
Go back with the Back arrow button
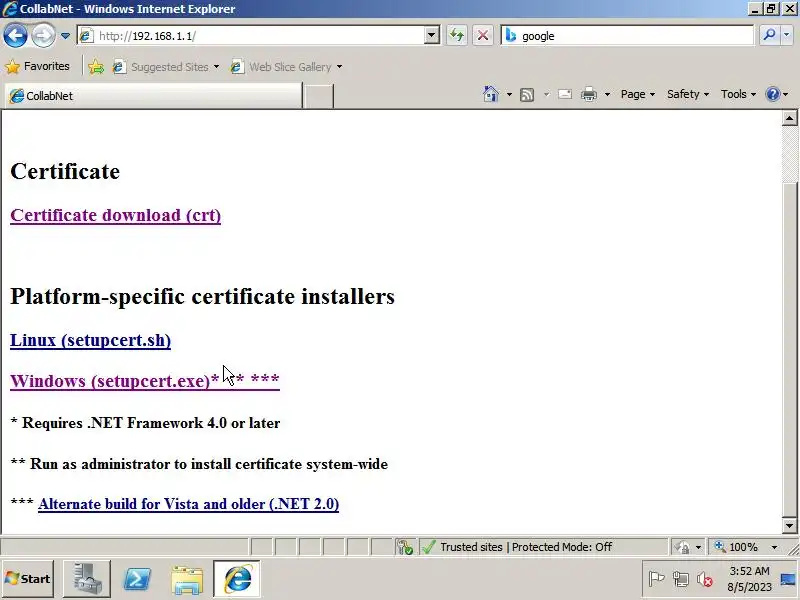[x=15, y=36]
